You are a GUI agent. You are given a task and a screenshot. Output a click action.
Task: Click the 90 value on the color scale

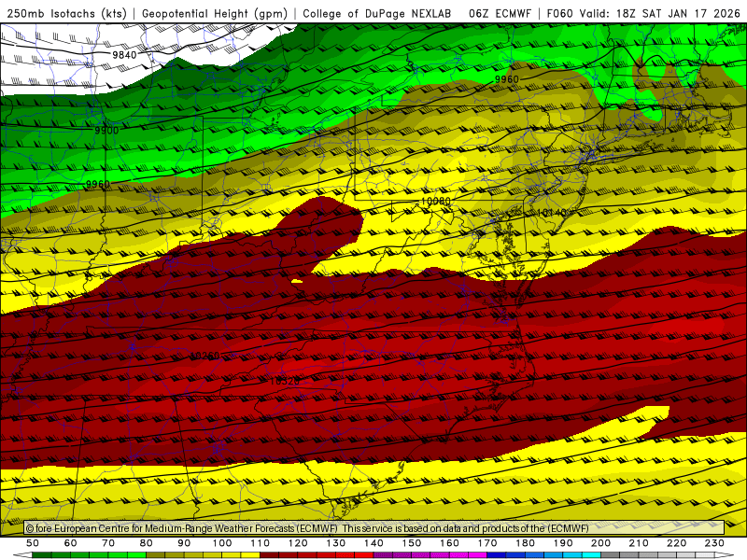[184, 543]
